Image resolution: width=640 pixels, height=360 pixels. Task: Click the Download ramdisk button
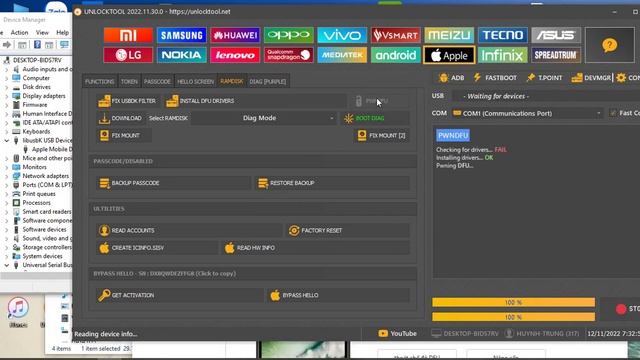coord(120,118)
